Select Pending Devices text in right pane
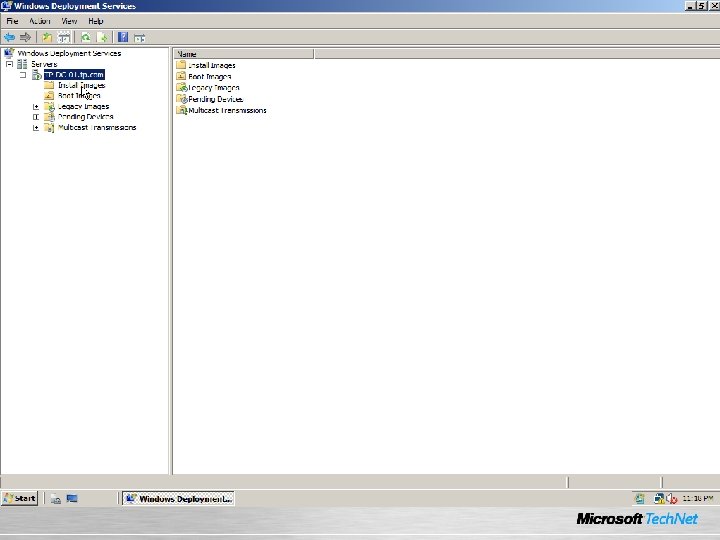This screenshot has width=720, height=540. coord(215,99)
